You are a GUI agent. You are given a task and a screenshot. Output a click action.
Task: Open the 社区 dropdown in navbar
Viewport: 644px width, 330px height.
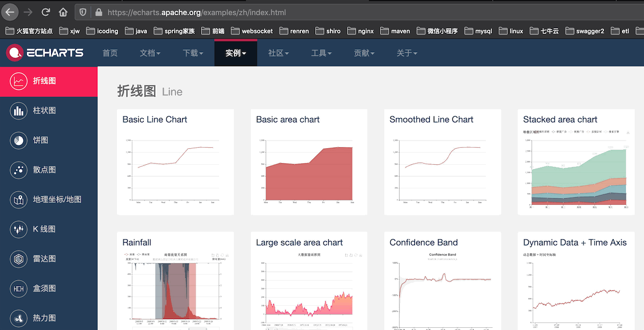coord(278,53)
